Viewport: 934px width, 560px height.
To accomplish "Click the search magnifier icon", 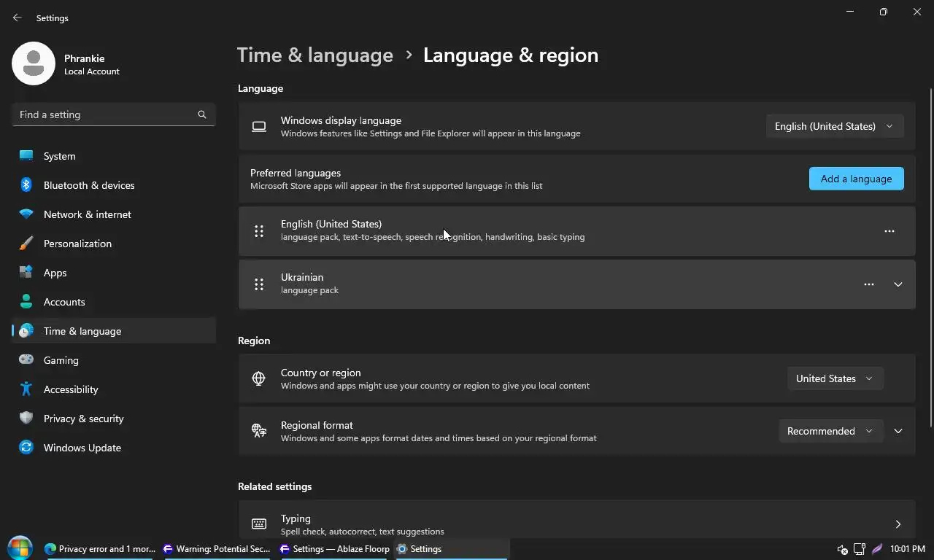I will pyautogui.click(x=202, y=114).
